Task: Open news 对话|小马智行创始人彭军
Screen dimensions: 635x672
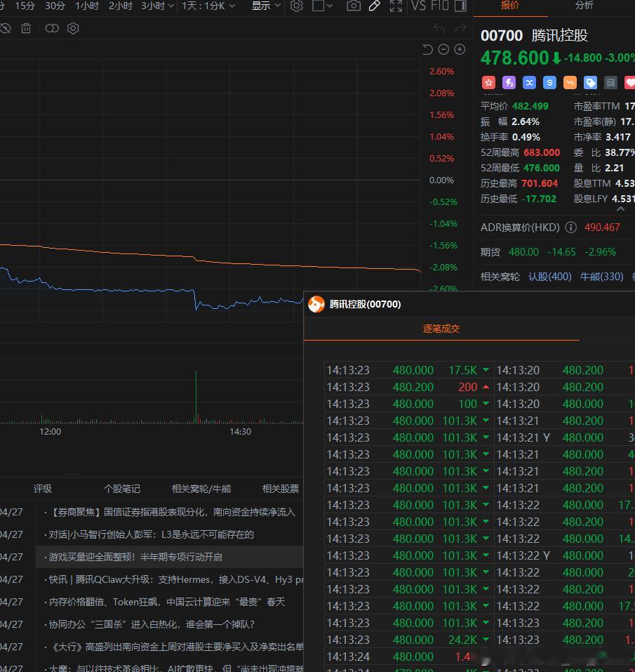Action: coord(149,534)
